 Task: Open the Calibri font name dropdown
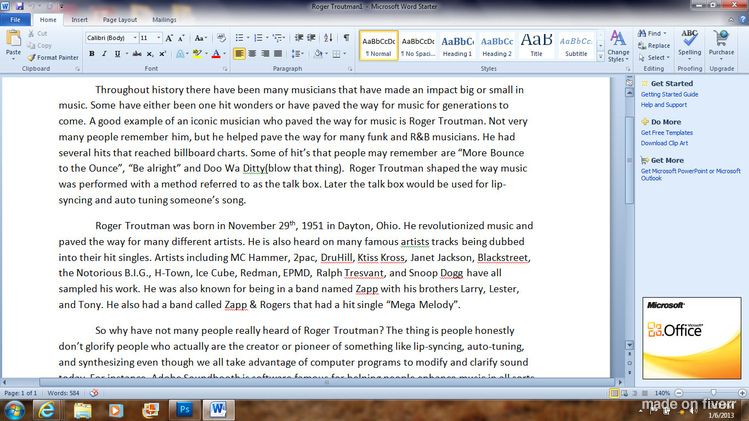click(135, 38)
